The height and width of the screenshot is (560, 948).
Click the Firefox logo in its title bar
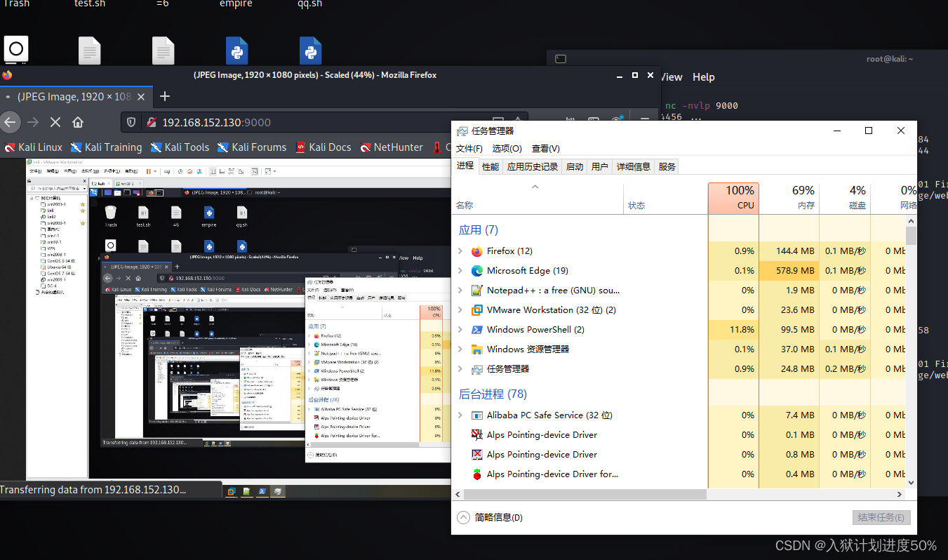tap(7, 75)
